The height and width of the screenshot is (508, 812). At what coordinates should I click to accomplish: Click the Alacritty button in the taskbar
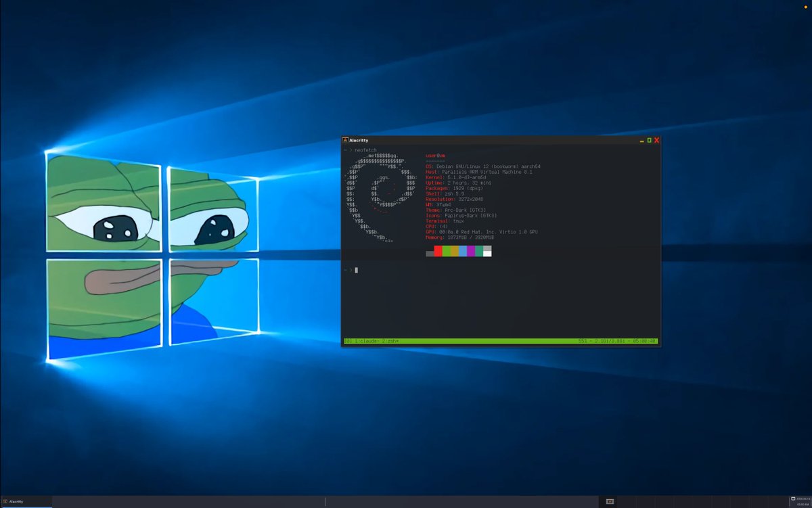(x=26, y=502)
